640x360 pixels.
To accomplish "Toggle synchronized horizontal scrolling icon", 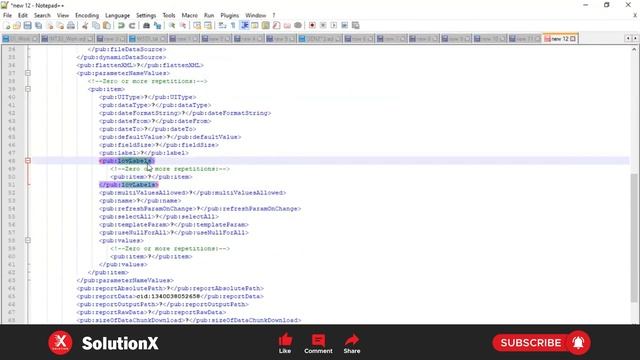I will (208, 26).
